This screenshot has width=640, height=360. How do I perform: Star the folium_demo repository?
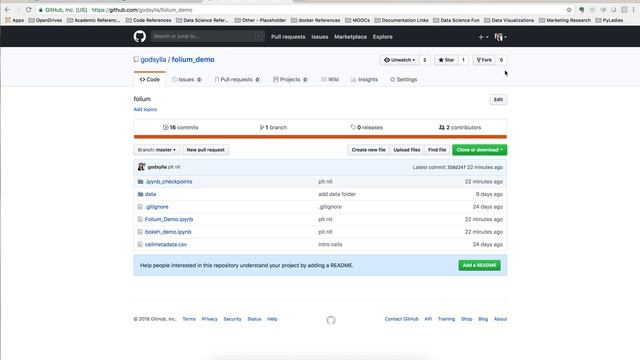coord(446,60)
